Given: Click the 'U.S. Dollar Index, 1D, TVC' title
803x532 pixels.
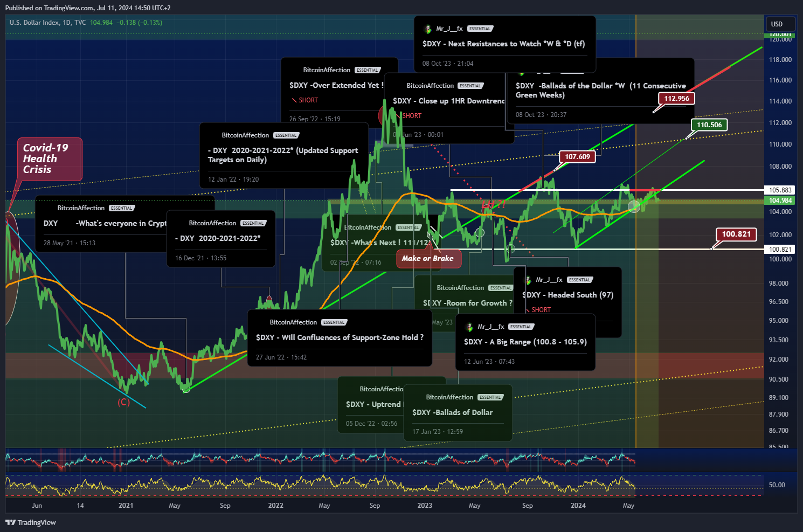Looking at the screenshot, I should point(48,23).
